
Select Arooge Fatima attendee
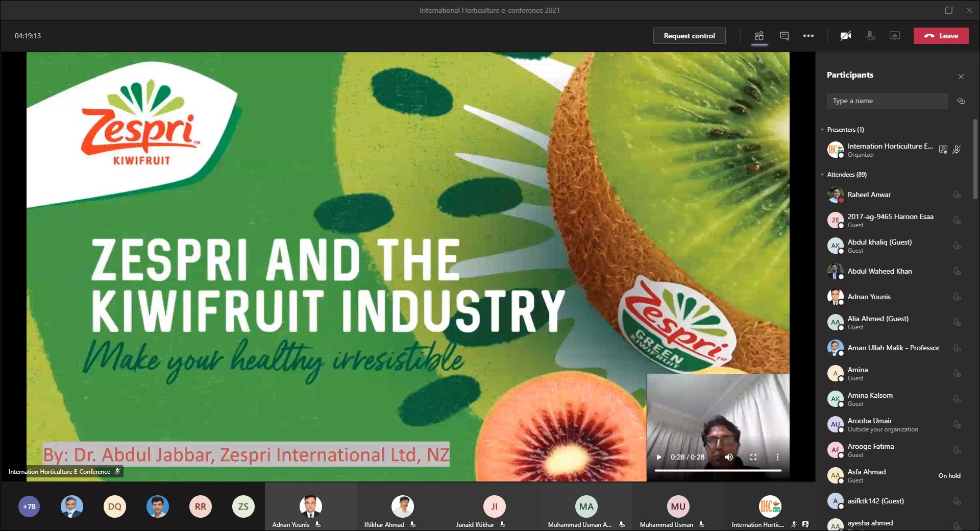pyautogui.click(x=894, y=450)
